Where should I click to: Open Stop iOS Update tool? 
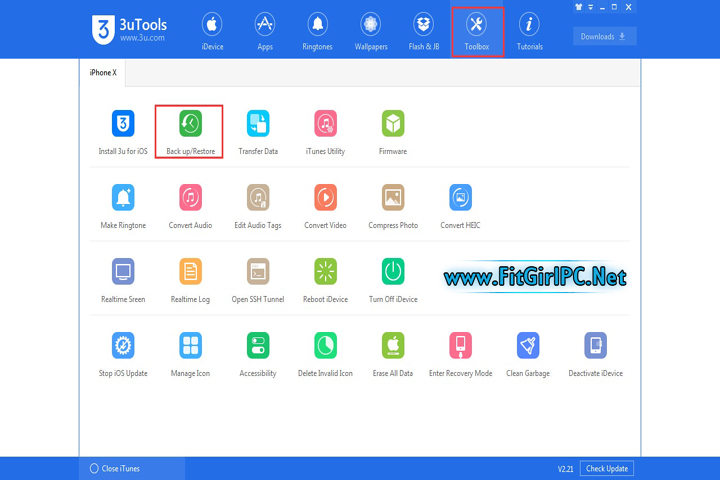[x=123, y=346]
